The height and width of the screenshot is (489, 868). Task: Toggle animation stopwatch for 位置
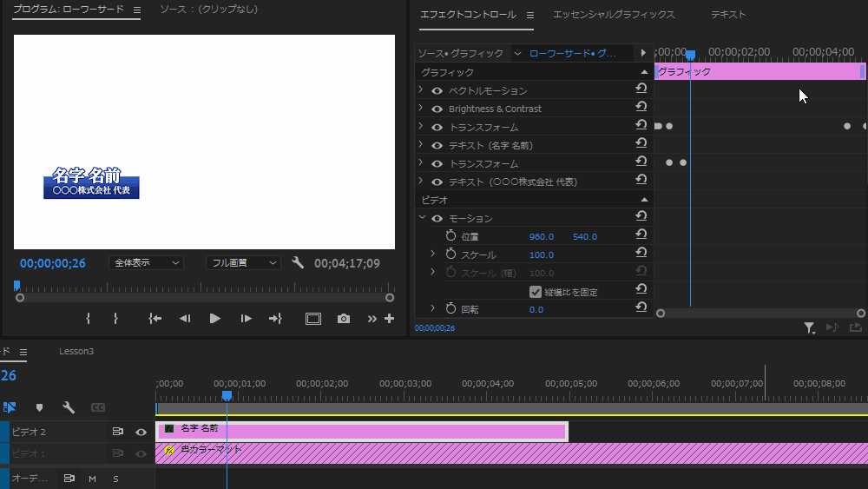pos(450,235)
